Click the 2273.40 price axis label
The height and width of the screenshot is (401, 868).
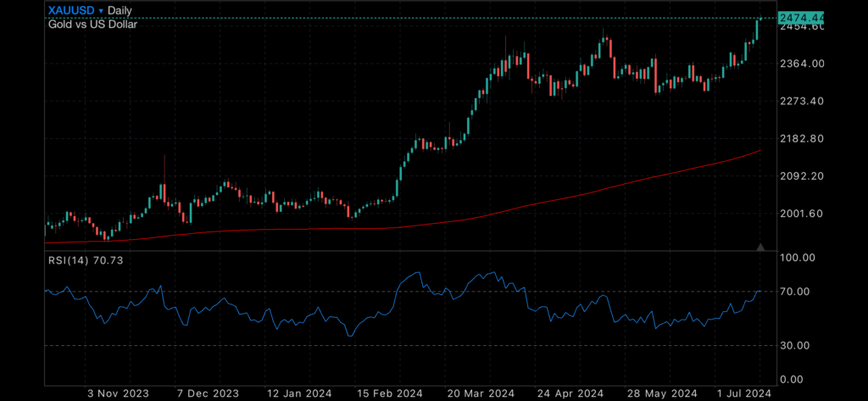[802, 102]
